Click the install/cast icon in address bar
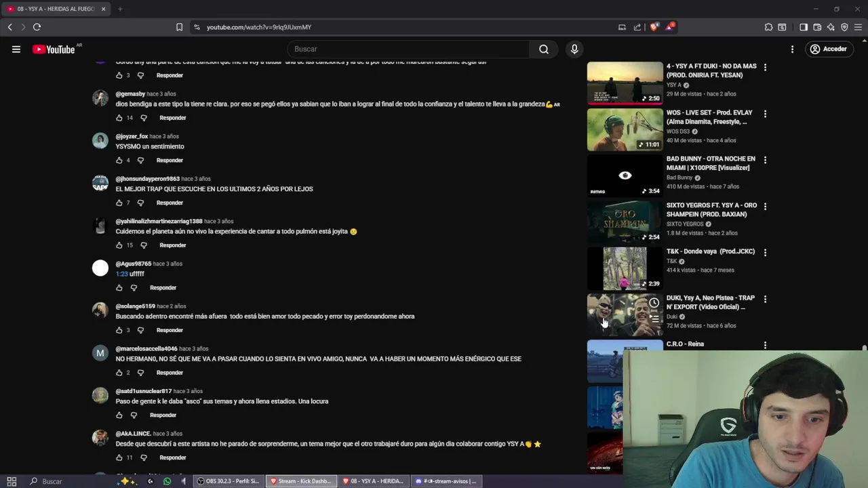The height and width of the screenshot is (488, 868). point(622,27)
